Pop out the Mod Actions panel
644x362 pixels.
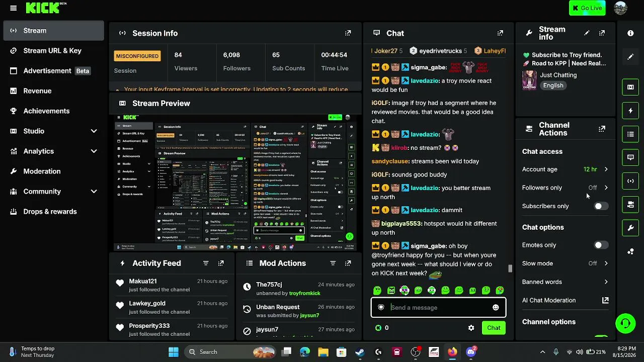(x=348, y=263)
